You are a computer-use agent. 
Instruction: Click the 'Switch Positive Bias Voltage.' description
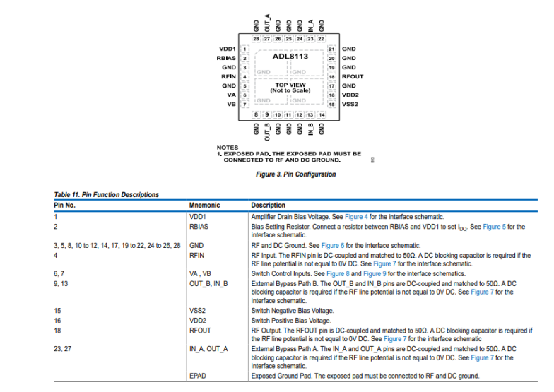[291, 321]
